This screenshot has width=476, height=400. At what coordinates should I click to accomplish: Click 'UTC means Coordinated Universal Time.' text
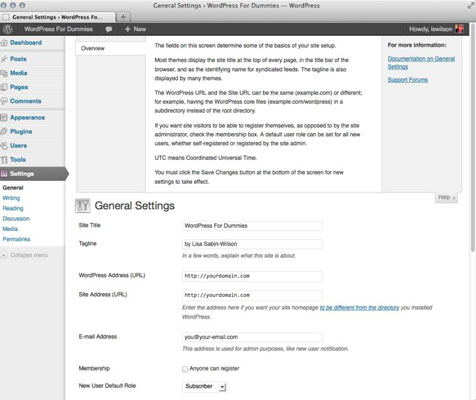tap(205, 158)
